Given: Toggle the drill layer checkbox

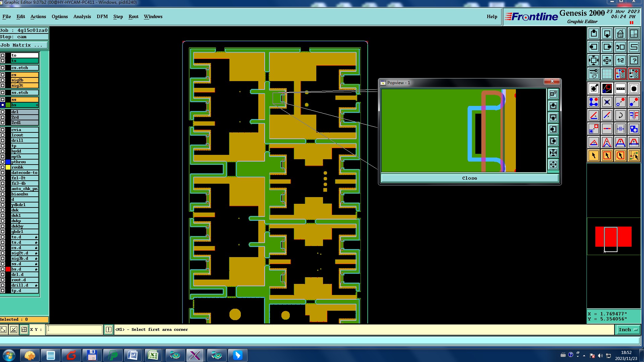Looking at the screenshot, I should tap(3, 140).
